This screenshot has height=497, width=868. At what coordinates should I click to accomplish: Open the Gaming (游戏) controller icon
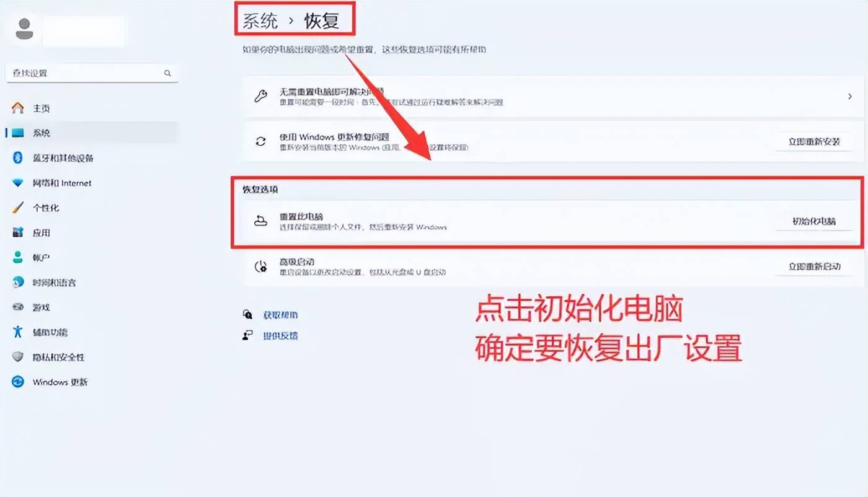point(18,307)
